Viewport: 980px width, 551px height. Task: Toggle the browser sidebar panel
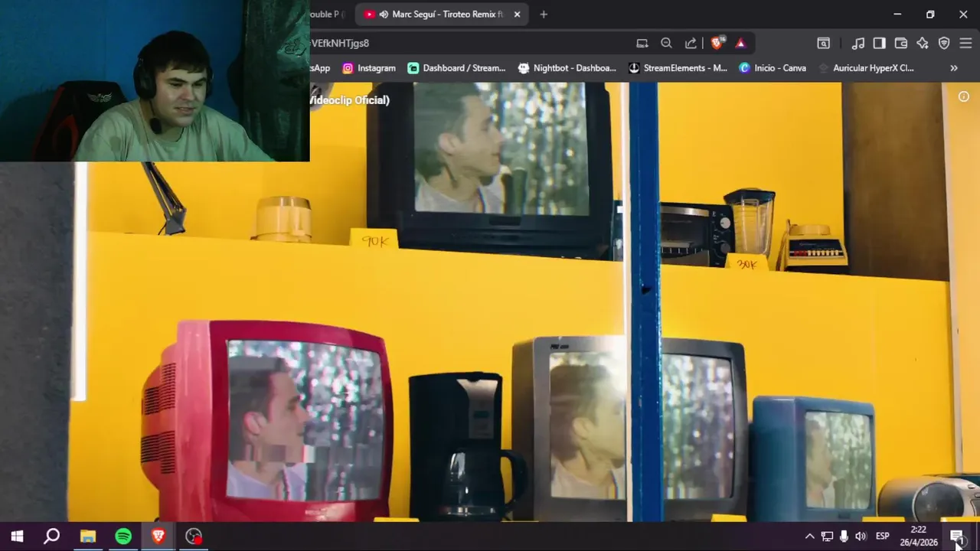click(x=879, y=44)
